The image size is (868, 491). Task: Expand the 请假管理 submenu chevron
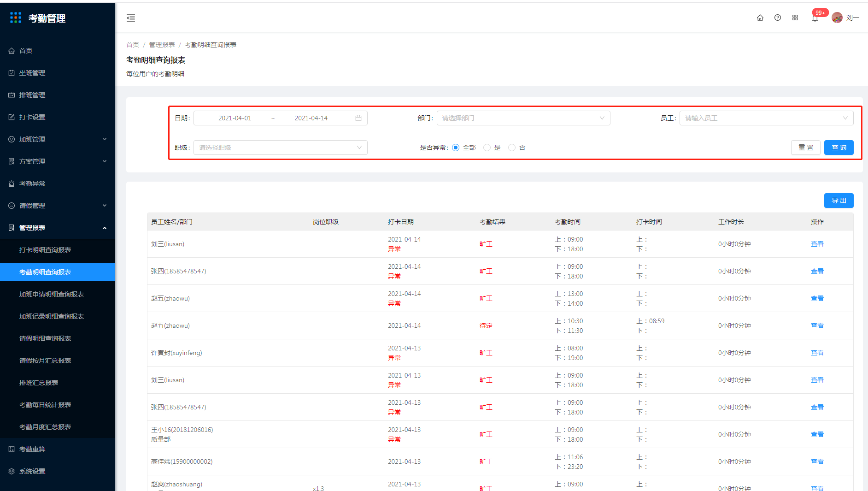pos(105,206)
